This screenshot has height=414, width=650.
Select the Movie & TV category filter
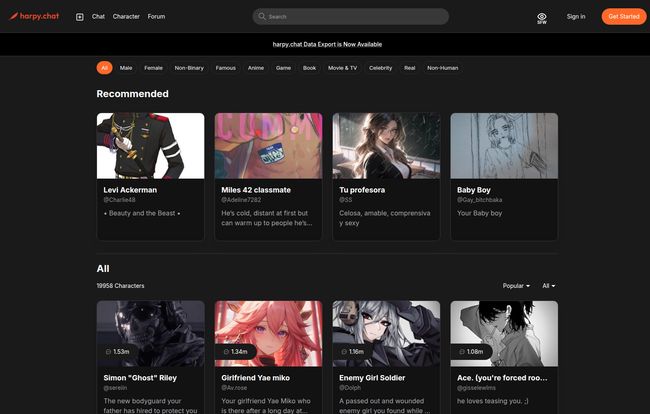(342, 68)
